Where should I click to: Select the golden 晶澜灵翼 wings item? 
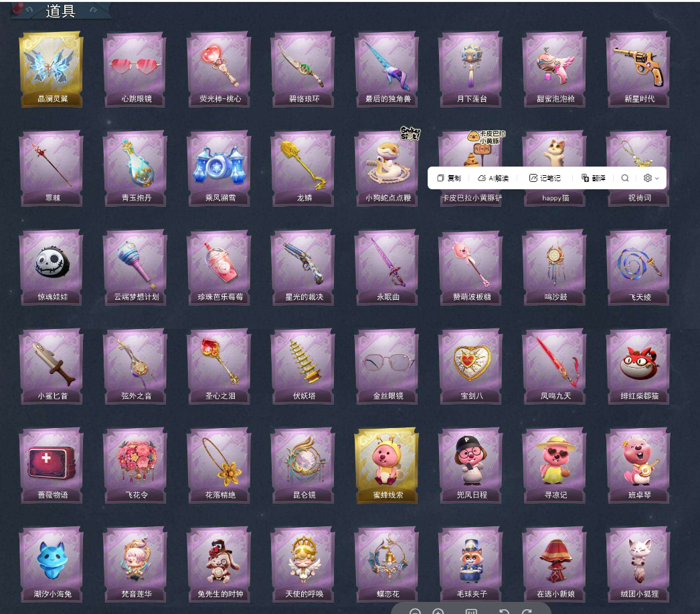(51, 69)
